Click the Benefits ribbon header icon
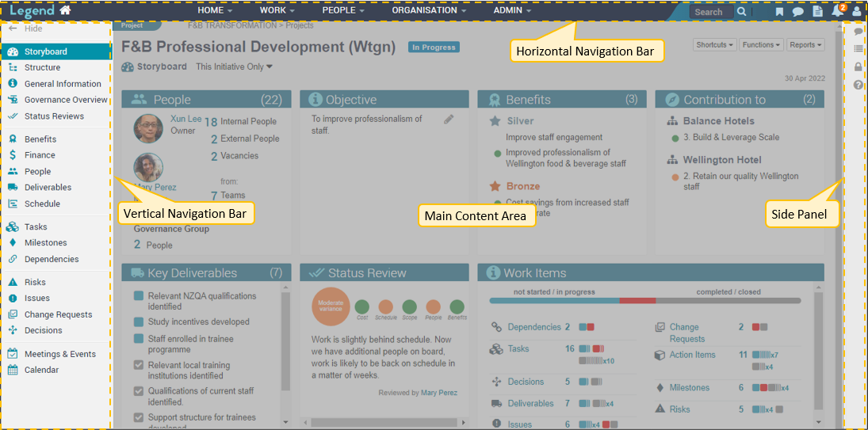Viewport: 868px width, 430px height. point(495,100)
